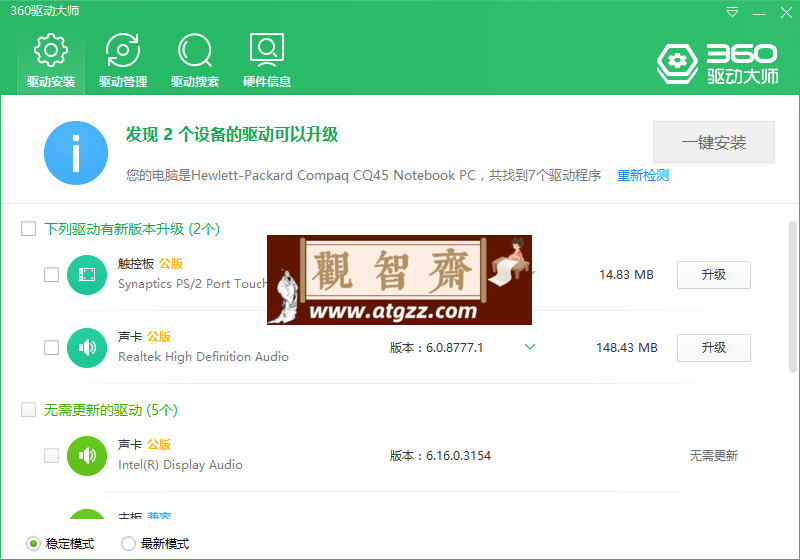
Task: Select the 稳定模式 radio button
Action: [x=33, y=544]
